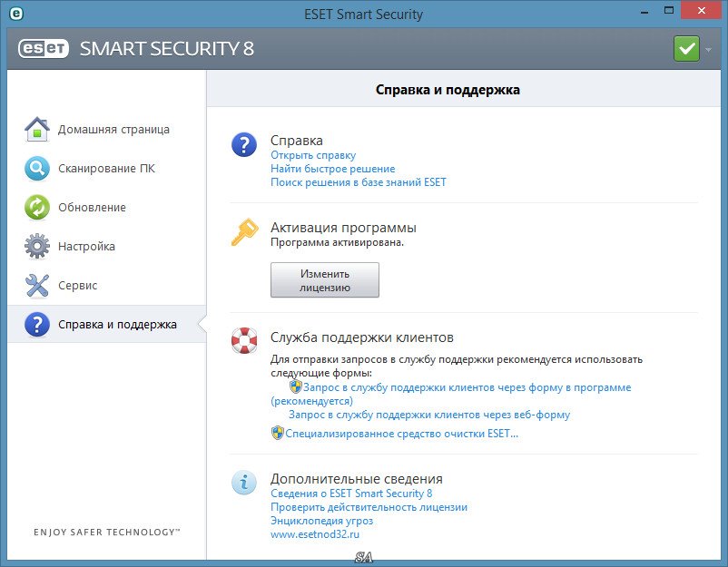Click Запрос через веб-форму link

coord(429,415)
